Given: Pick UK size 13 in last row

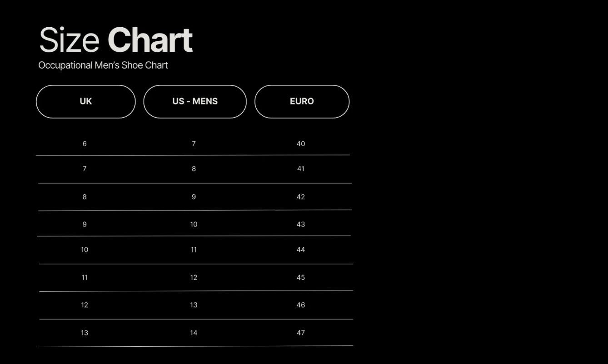Looking at the screenshot, I should click(x=85, y=333).
